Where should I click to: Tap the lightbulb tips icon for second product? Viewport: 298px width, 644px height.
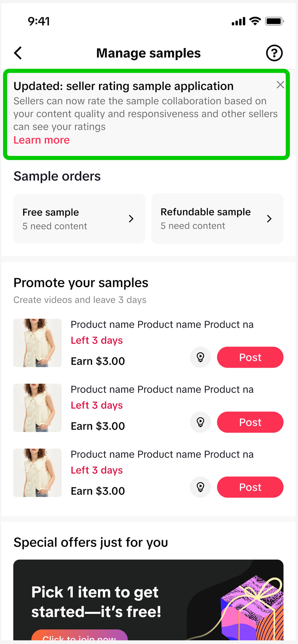pos(200,422)
